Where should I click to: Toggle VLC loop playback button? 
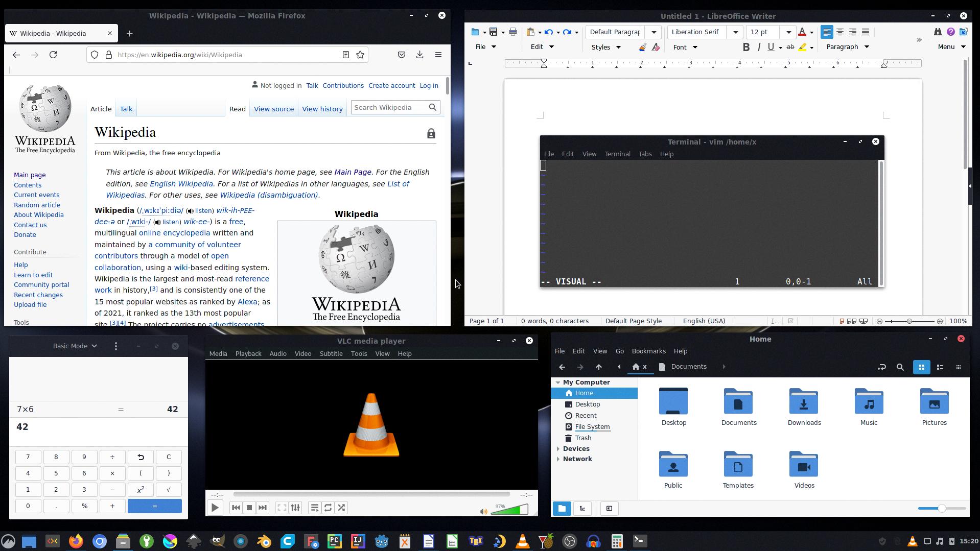[x=328, y=508]
